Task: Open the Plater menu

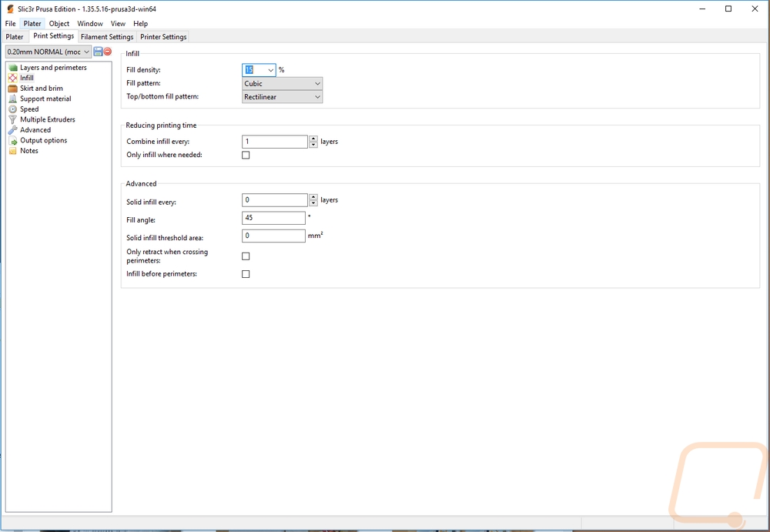Action: click(x=32, y=24)
